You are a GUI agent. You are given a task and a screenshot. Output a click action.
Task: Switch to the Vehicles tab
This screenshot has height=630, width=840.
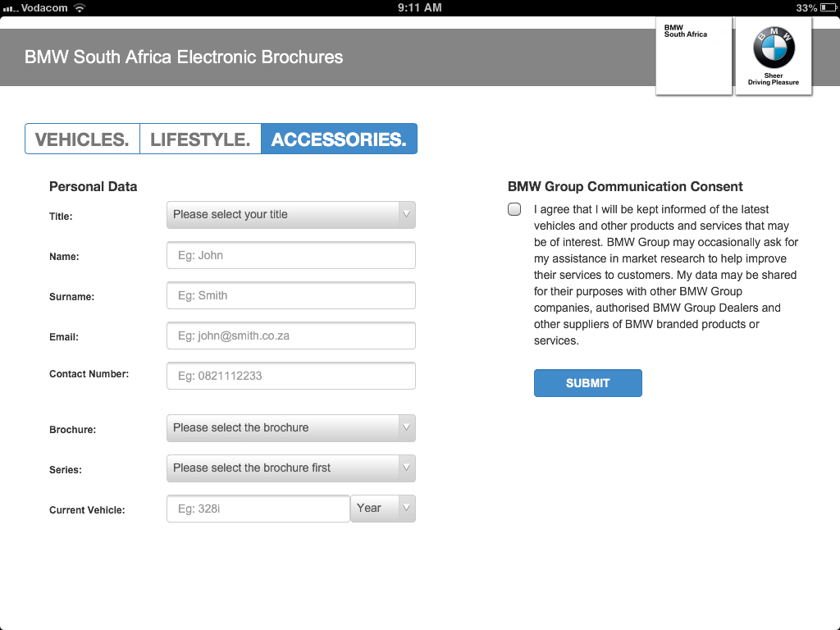pyautogui.click(x=82, y=139)
